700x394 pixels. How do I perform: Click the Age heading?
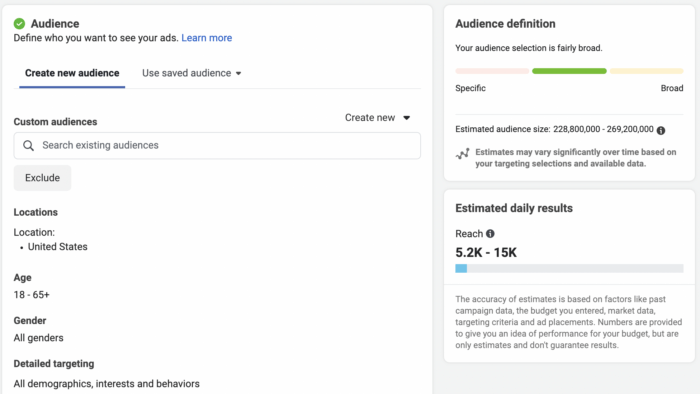point(22,278)
